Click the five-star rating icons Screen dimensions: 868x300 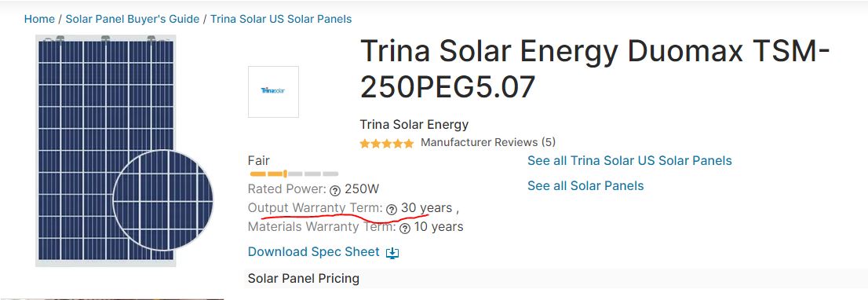[386, 144]
